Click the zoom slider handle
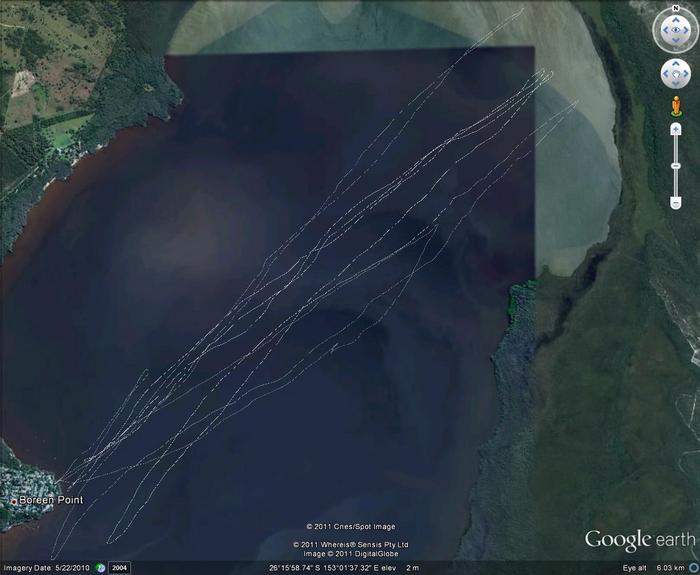 pos(675,164)
